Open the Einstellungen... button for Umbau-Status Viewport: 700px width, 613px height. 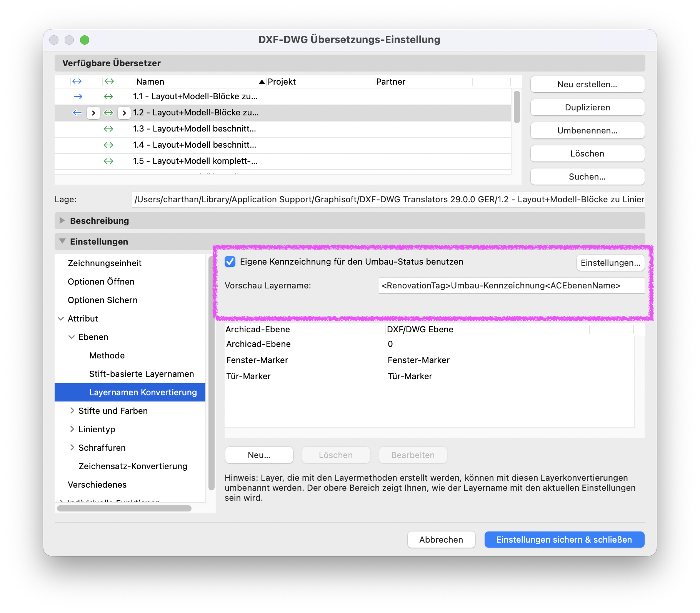[610, 263]
